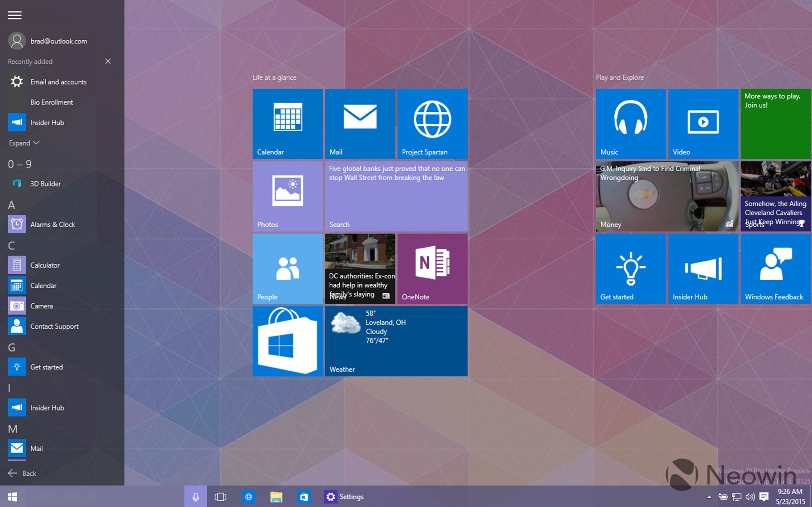Select Alarms & Clock in the app list
Screen dimensions: 812x507
click(x=52, y=225)
